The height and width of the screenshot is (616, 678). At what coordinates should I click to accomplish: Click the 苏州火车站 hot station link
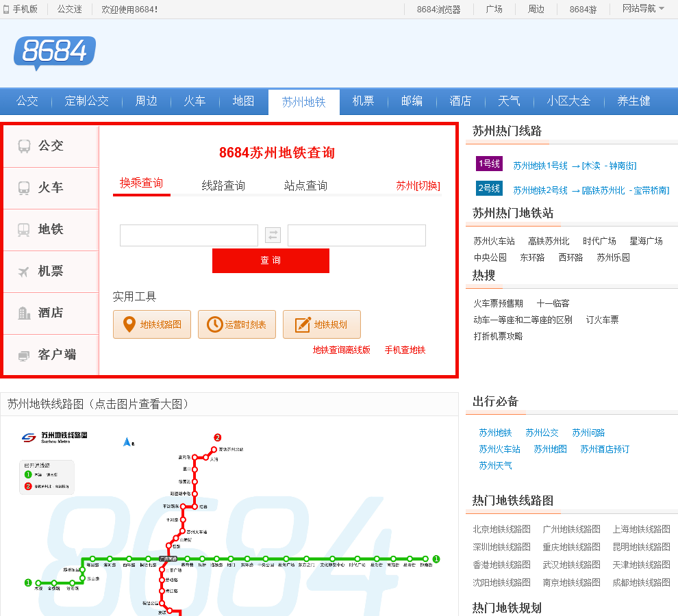coord(494,241)
